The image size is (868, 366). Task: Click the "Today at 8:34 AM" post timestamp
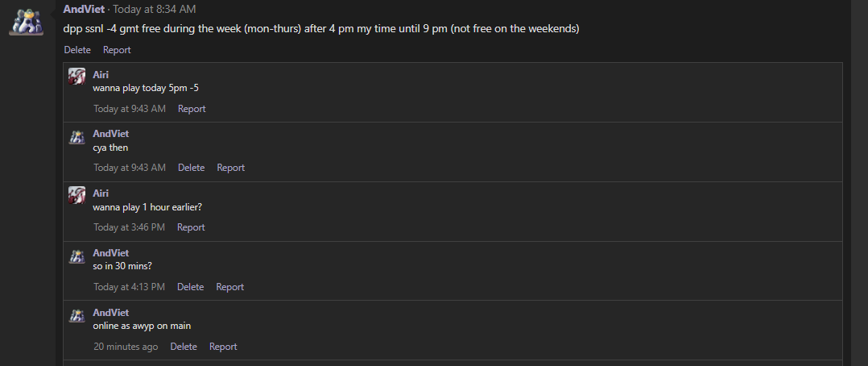coord(155,9)
